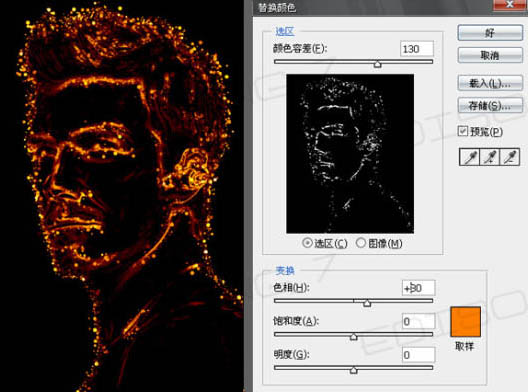This screenshot has height=392, width=528.
Task: Click the glowing portrait image canvas
Action: 122,196
